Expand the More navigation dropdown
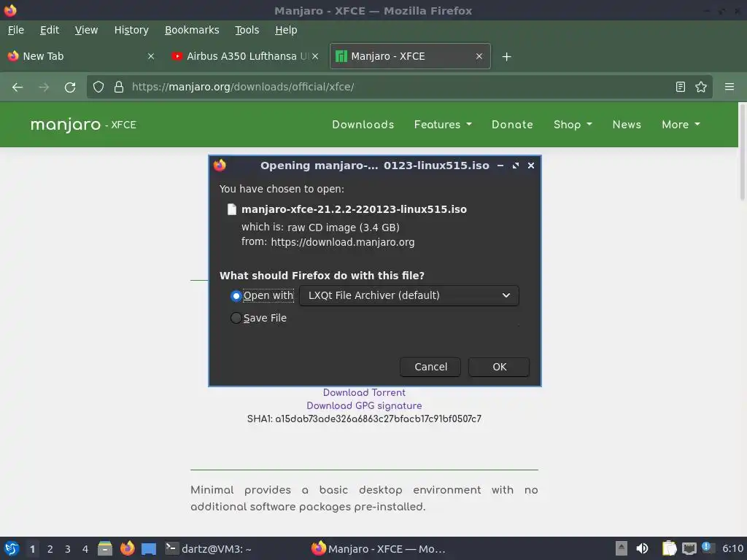Image resolution: width=747 pixels, height=560 pixels. pyautogui.click(x=681, y=125)
